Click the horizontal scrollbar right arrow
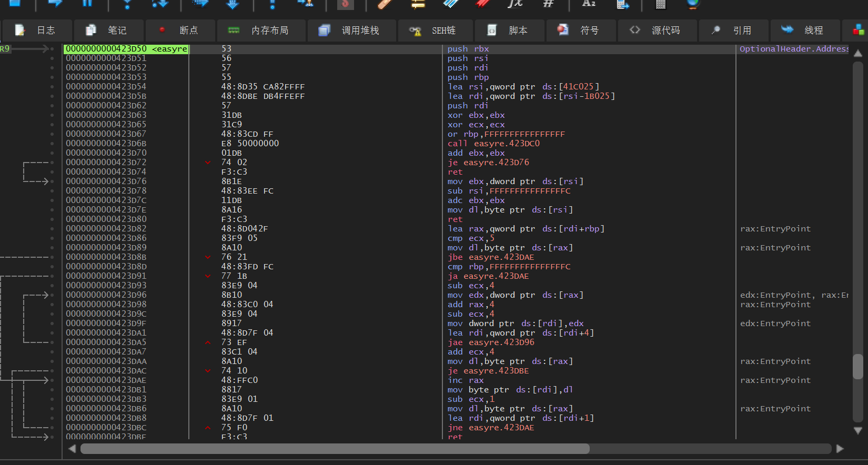The image size is (868, 465). coord(840,449)
